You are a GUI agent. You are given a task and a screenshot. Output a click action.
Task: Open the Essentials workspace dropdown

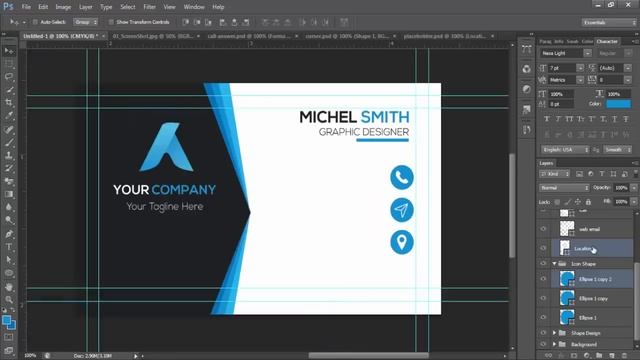coord(608,22)
